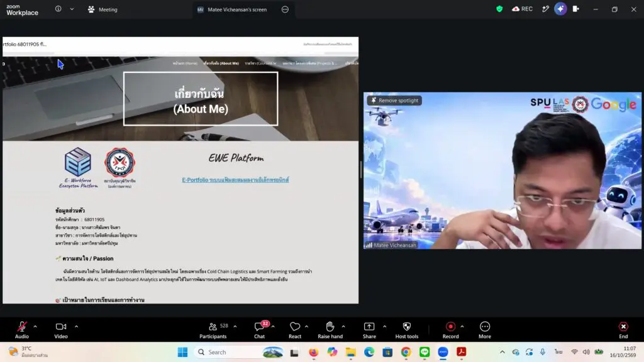Toggle the Raise hand button
Viewport: 644px width, 362px height.
point(330,330)
